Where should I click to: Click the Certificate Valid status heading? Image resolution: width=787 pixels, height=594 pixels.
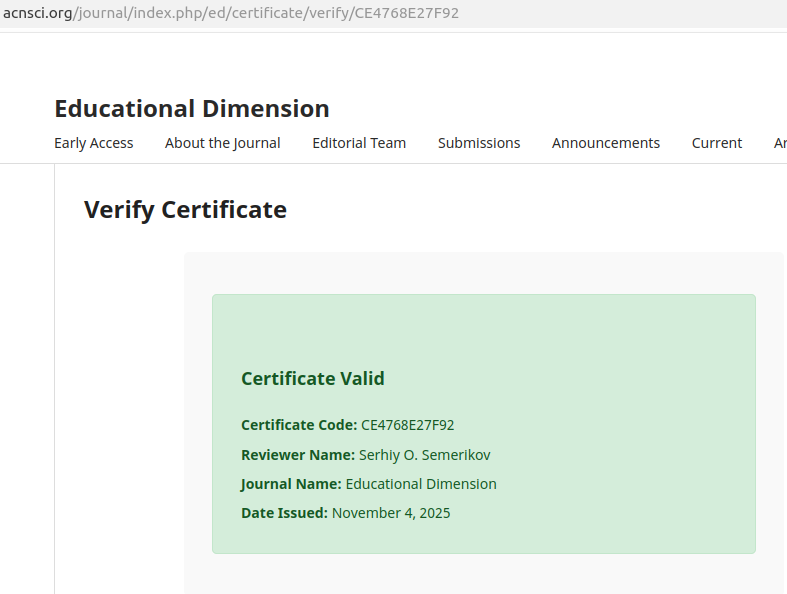[312, 379]
